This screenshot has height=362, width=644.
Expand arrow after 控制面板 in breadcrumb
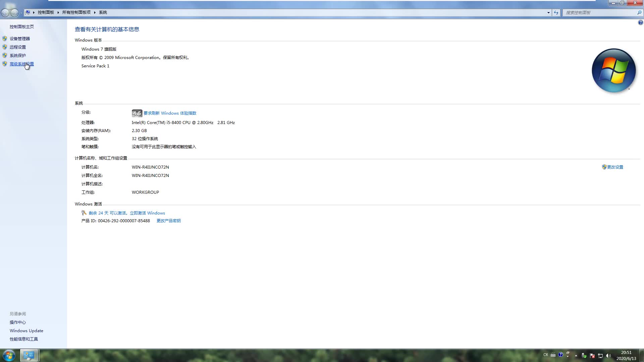coord(58,12)
